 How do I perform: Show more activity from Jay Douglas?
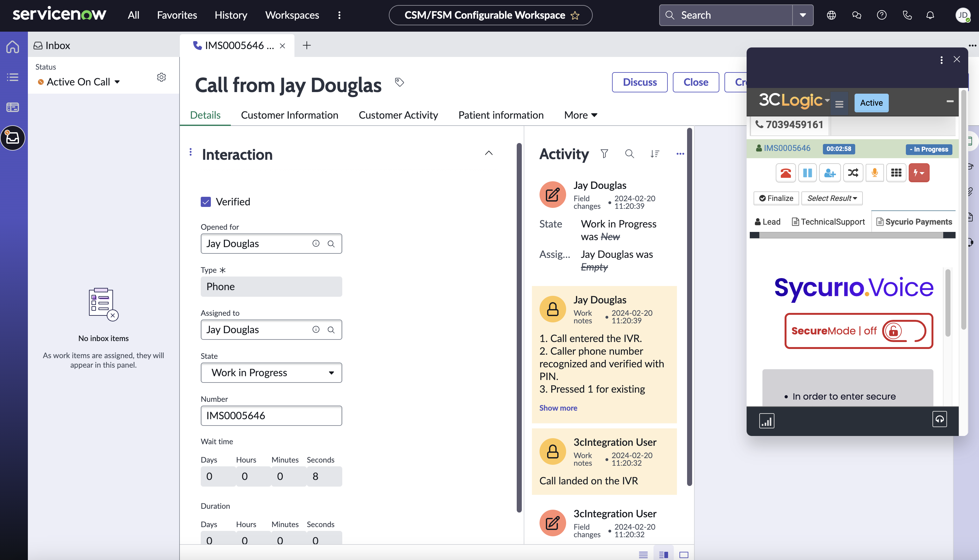[x=558, y=408]
